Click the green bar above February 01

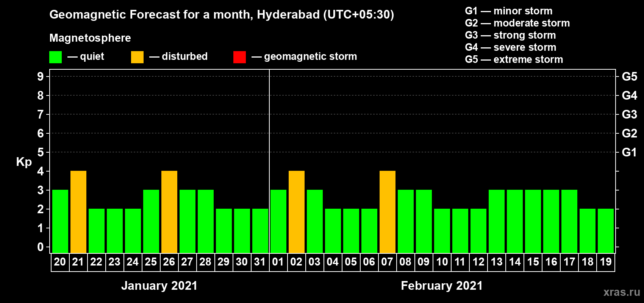tap(278, 222)
